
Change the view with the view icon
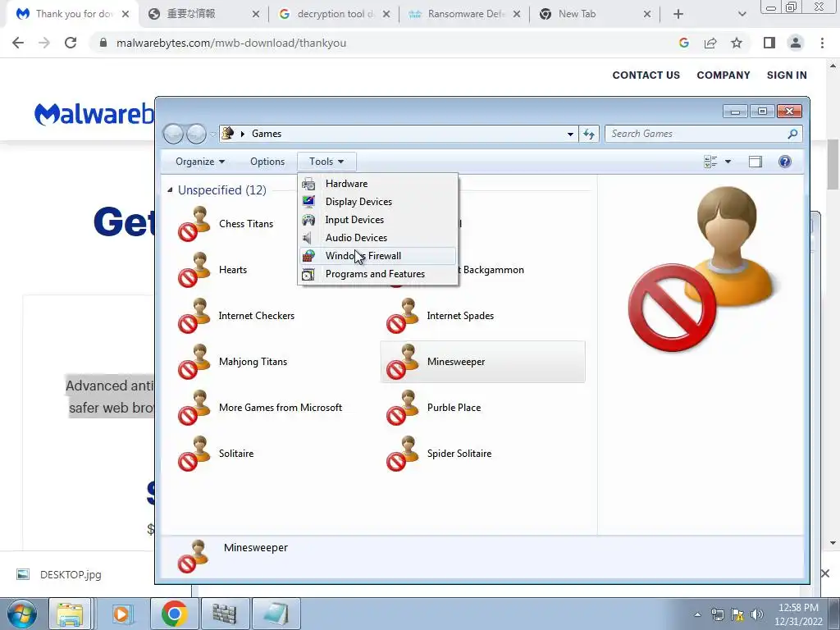click(710, 162)
